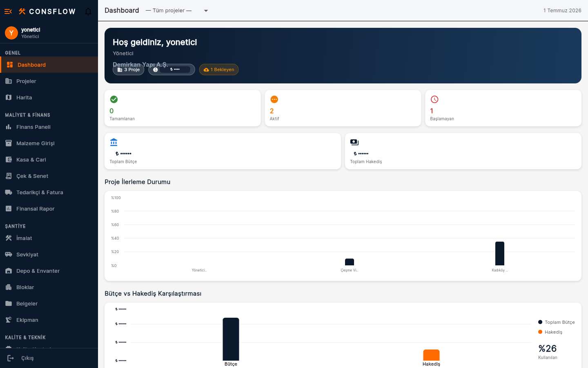Image resolution: width=588 pixels, height=368 pixels.
Task: Click the yonetici user name in sidebar
Action: point(31,30)
